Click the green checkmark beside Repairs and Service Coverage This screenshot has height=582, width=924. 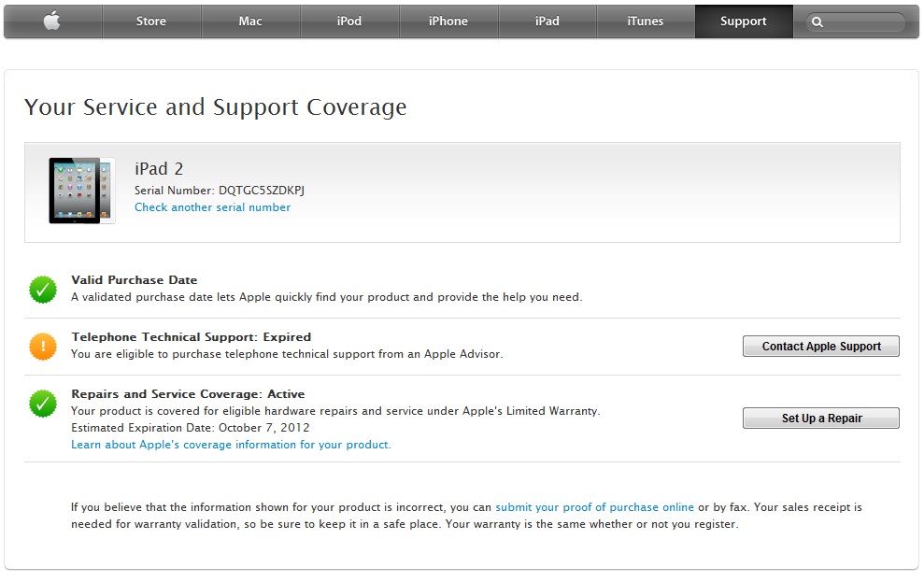[43, 404]
